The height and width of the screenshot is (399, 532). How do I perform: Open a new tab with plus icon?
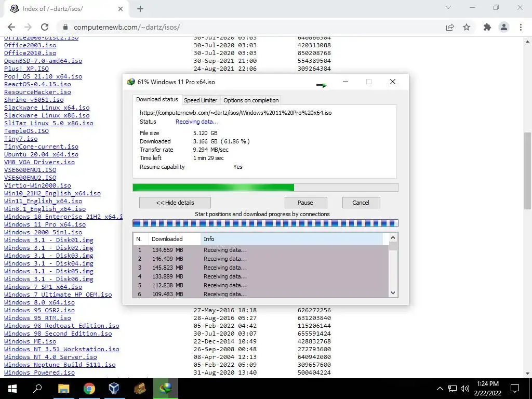pyautogui.click(x=140, y=9)
